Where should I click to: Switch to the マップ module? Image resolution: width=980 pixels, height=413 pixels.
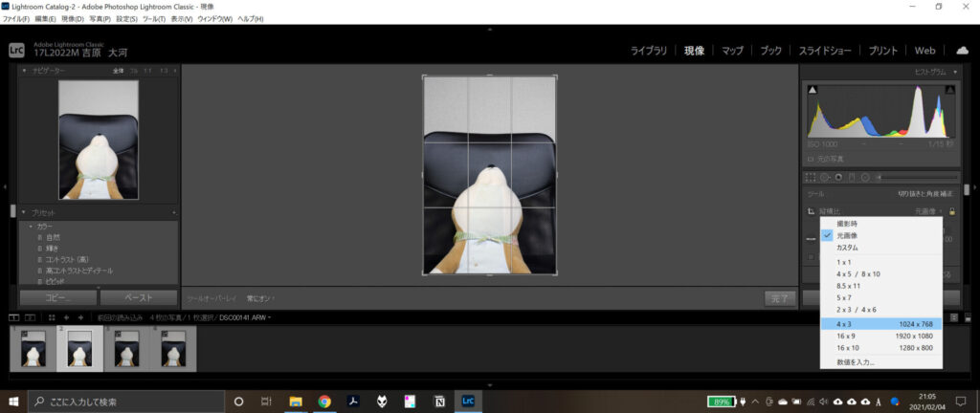point(732,52)
